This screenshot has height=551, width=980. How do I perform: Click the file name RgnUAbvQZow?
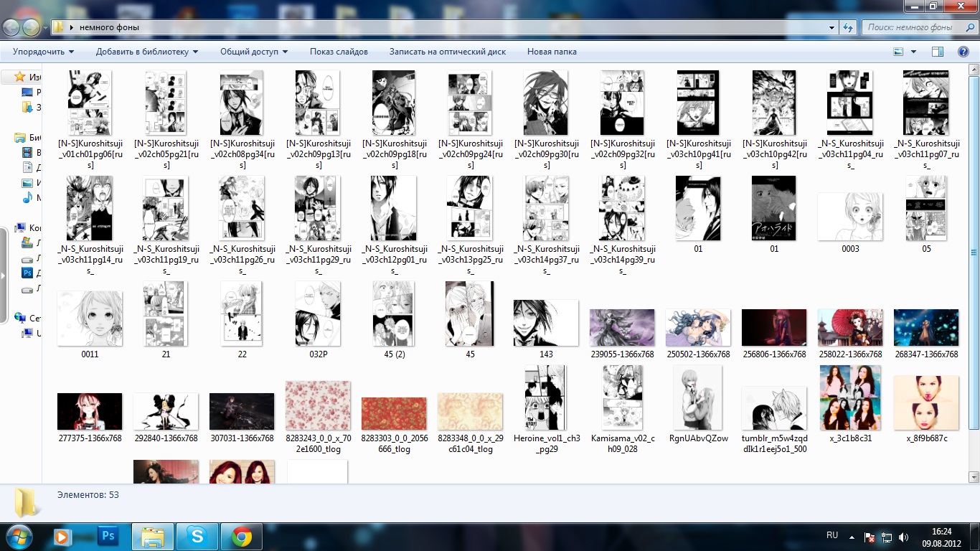(x=698, y=438)
